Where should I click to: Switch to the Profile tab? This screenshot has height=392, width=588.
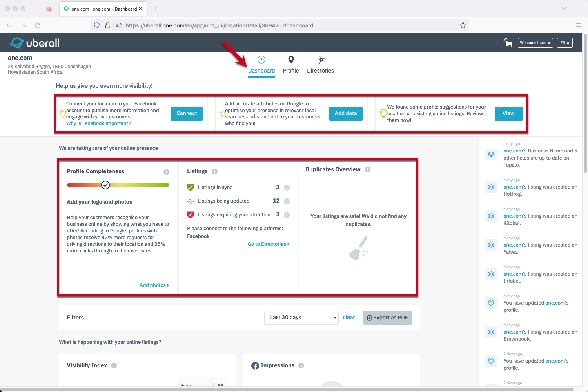(291, 65)
